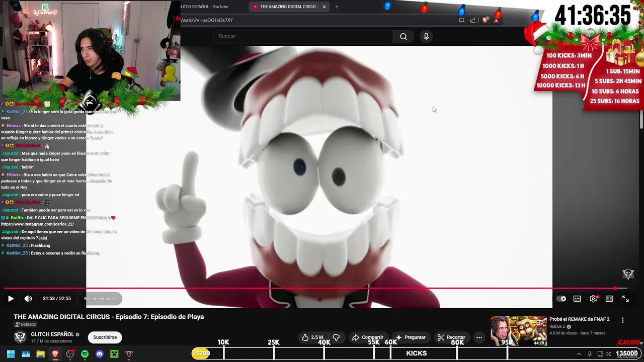Open Brave browser from taskbar
The width and height of the screenshot is (644, 362).
pyautogui.click(x=55, y=354)
